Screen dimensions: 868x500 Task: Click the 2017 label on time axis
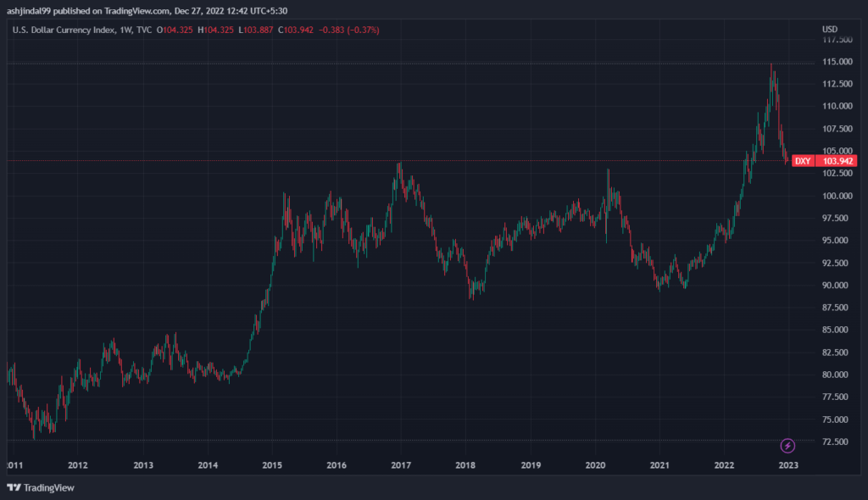[x=401, y=465]
